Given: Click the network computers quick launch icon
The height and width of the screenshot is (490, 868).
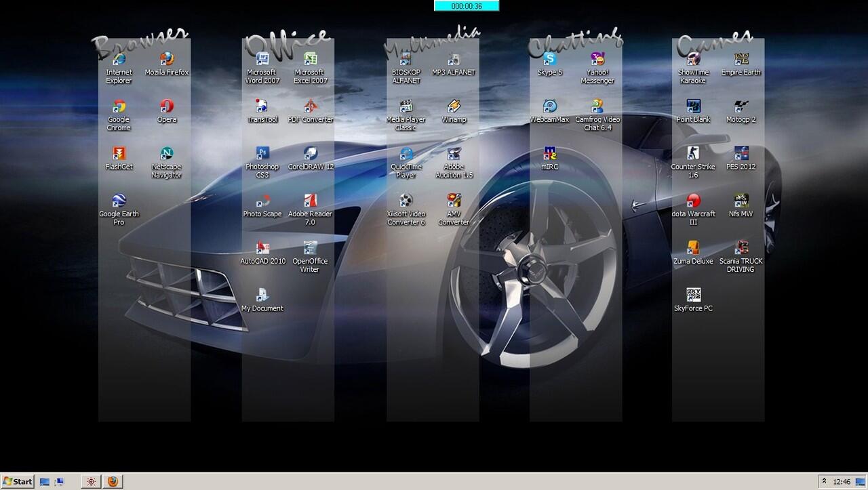Looking at the screenshot, I should pos(59,482).
